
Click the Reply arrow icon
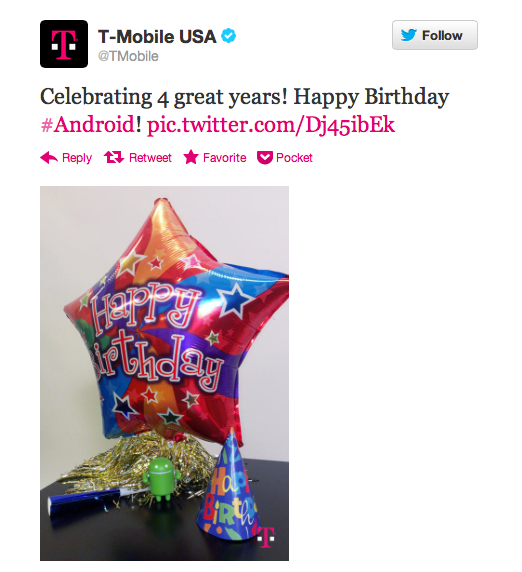click(49, 158)
